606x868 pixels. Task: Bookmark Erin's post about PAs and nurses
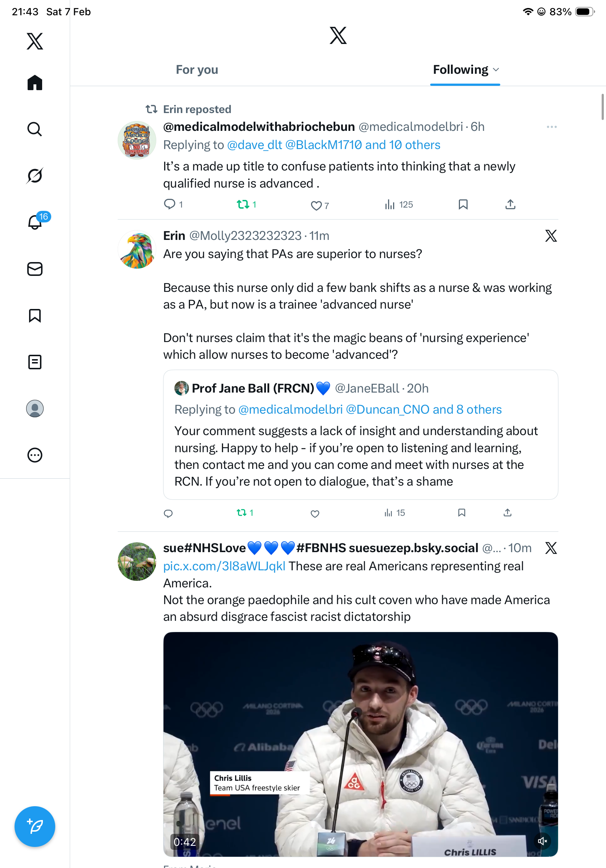point(461,513)
